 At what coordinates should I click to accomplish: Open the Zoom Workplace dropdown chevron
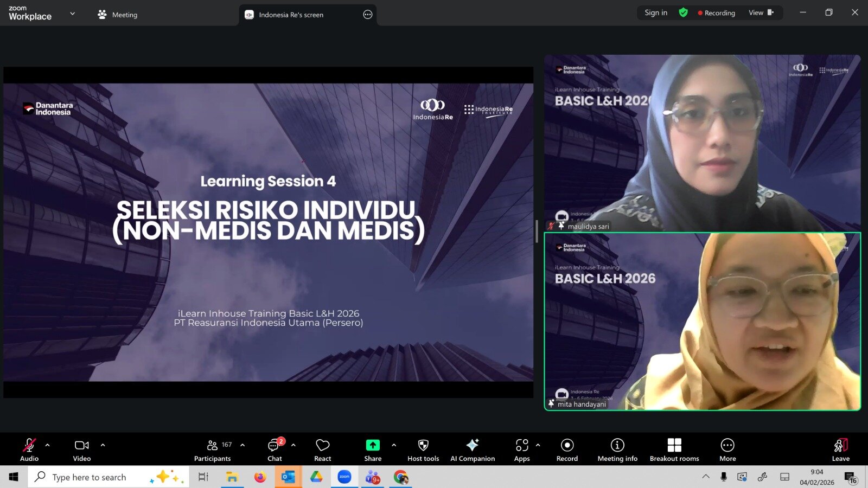[73, 14]
